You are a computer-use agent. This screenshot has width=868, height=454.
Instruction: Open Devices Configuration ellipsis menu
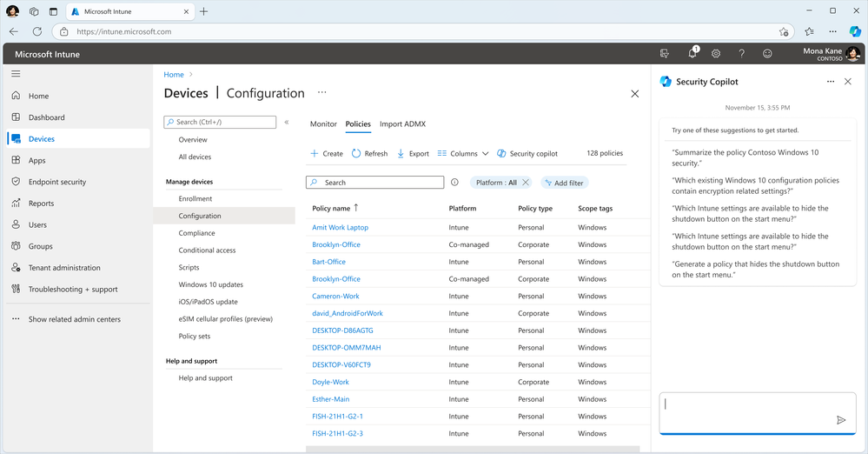[322, 92]
